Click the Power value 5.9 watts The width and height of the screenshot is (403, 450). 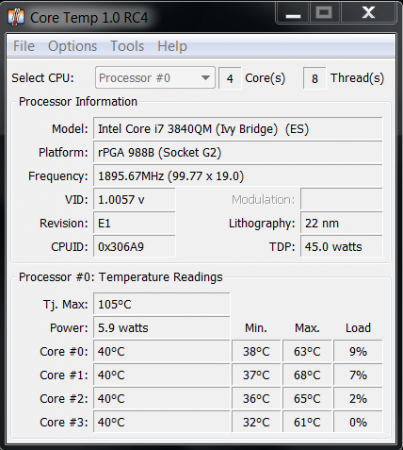162,328
